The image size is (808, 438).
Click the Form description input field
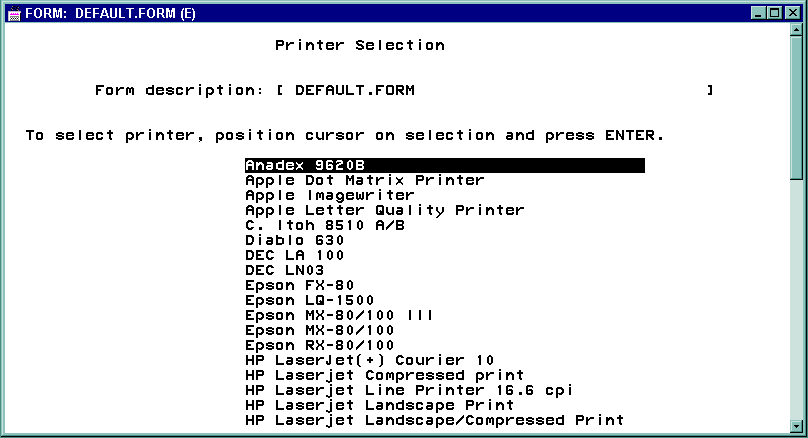[496, 90]
